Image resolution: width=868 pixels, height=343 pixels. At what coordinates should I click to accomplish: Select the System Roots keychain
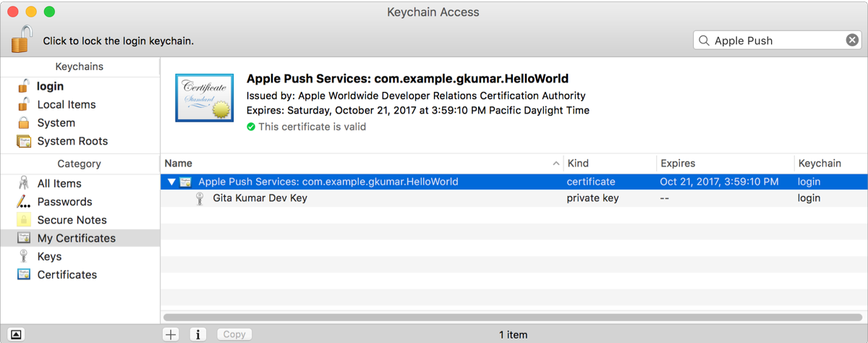72,141
